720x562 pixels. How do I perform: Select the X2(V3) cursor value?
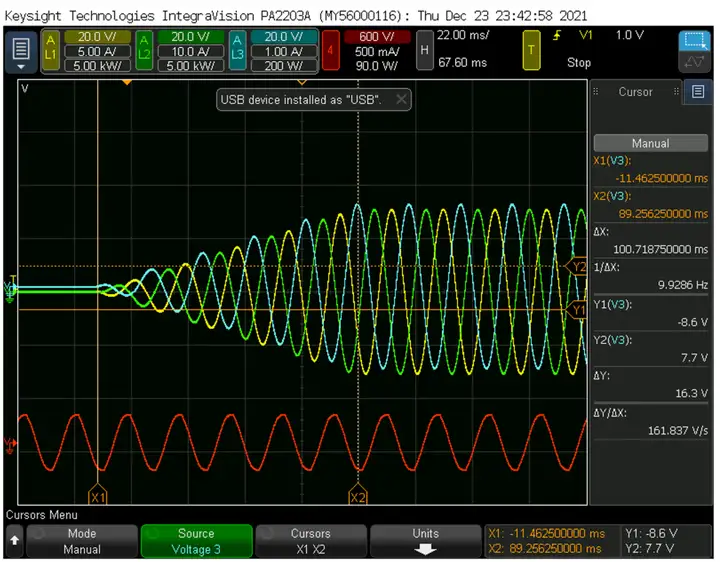click(x=663, y=214)
